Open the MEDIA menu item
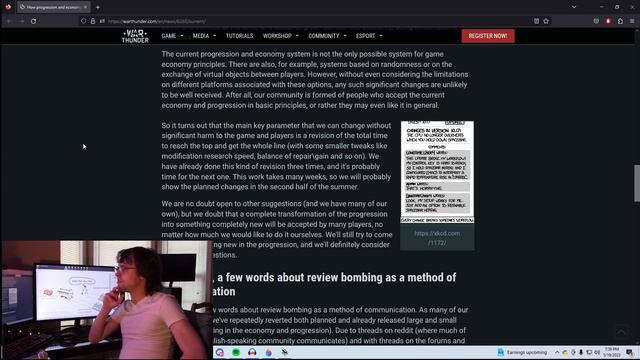This screenshot has height=360, width=640. pyautogui.click(x=201, y=36)
